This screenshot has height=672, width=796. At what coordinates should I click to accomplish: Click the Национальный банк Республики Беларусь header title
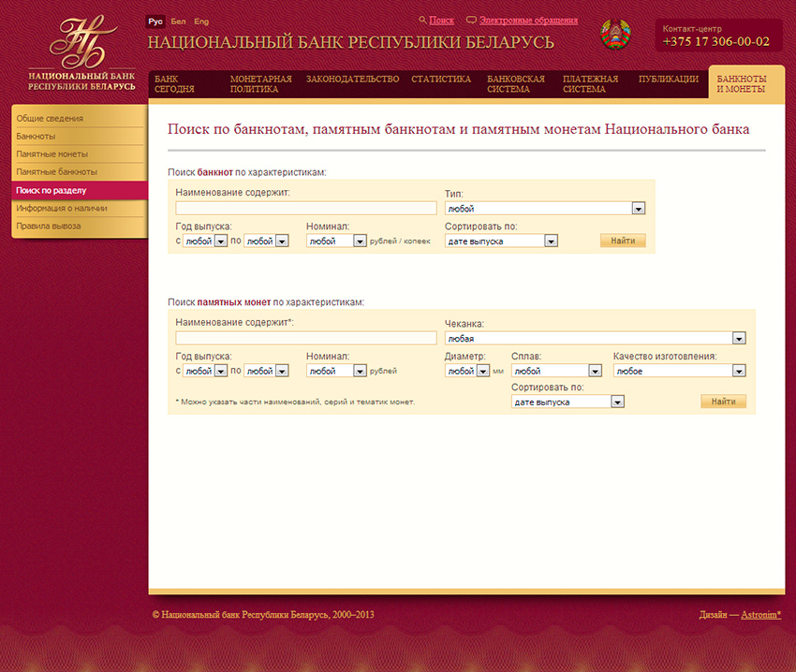[x=350, y=43]
